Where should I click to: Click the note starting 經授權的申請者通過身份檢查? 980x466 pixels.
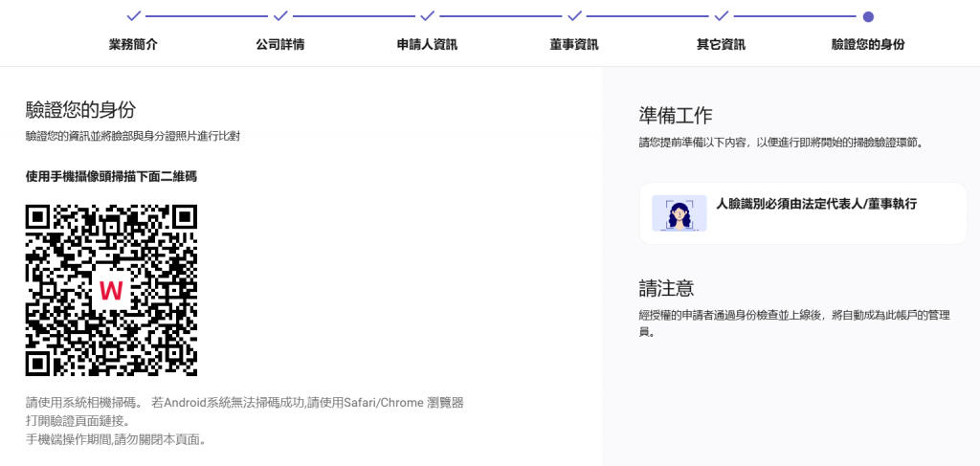pos(794,323)
